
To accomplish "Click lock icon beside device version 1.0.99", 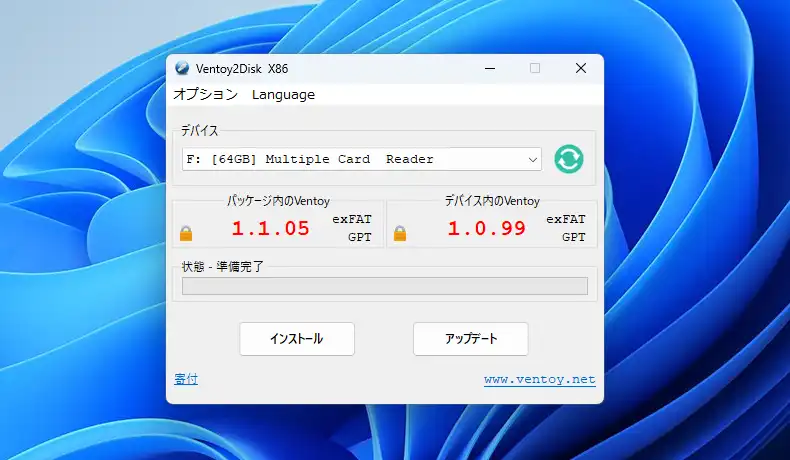I will pyautogui.click(x=400, y=234).
